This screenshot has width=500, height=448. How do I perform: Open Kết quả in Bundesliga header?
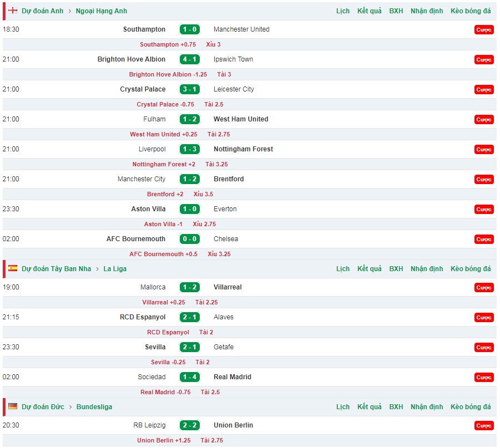(369, 406)
